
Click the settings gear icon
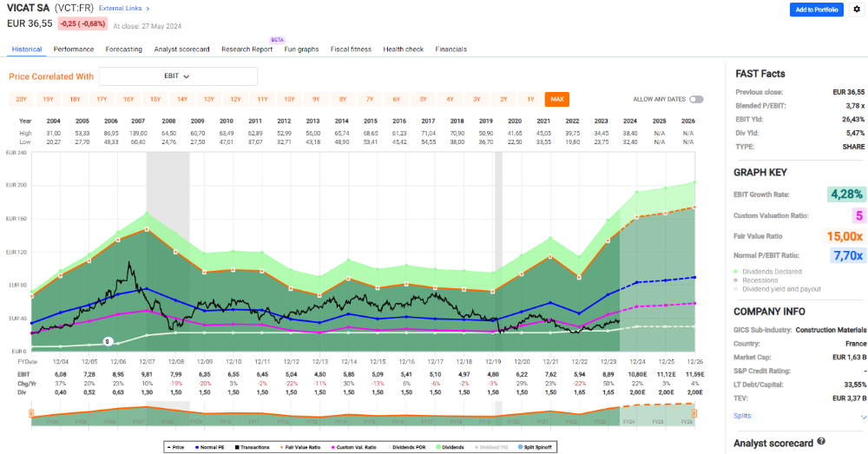pyautogui.click(x=857, y=10)
